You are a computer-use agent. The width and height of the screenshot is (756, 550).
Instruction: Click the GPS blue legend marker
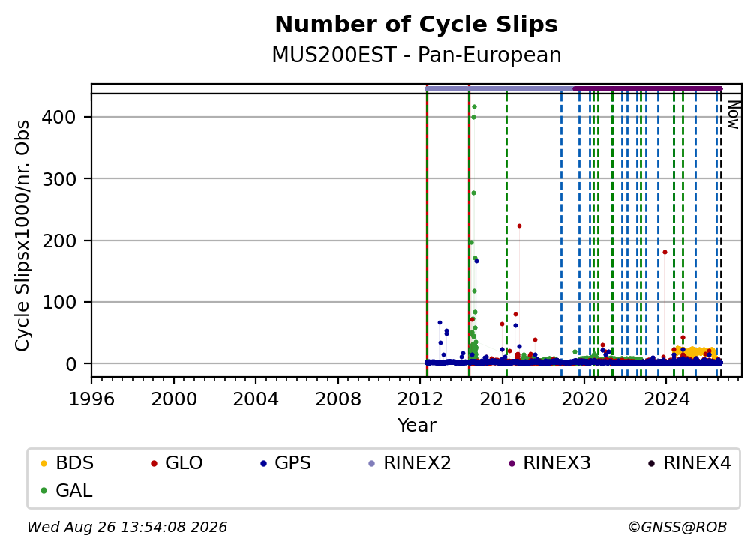[x=263, y=464]
